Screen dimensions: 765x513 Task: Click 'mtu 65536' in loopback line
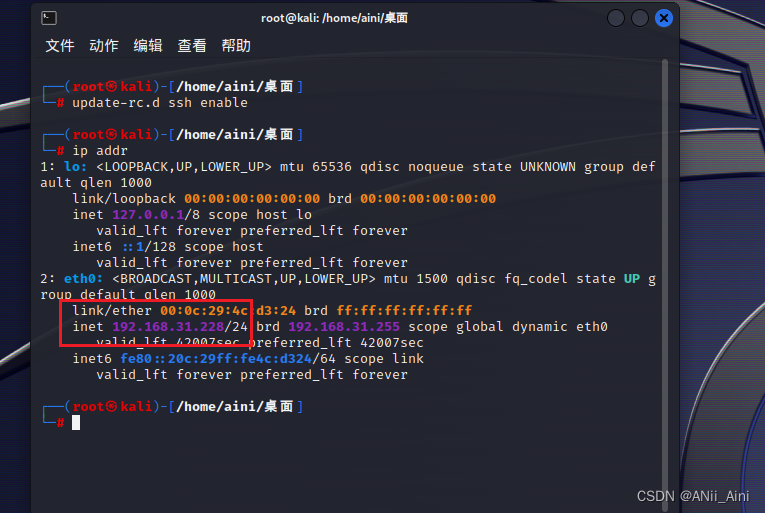[316, 167]
